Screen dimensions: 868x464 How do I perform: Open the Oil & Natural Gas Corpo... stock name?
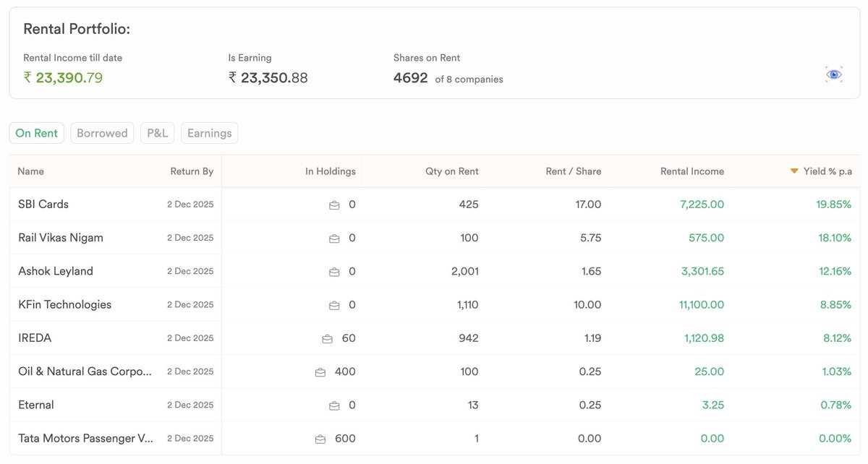pos(85,371)
